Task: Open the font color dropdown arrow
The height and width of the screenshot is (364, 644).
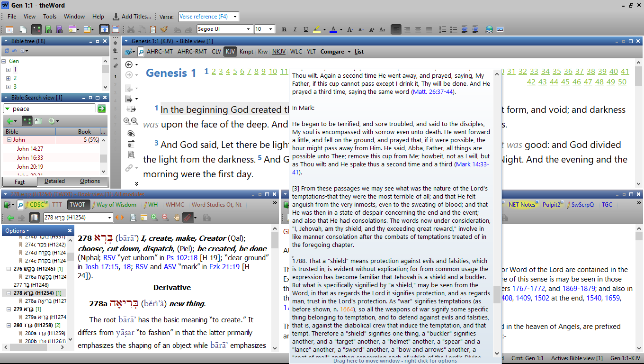Action: coord(341,29)
